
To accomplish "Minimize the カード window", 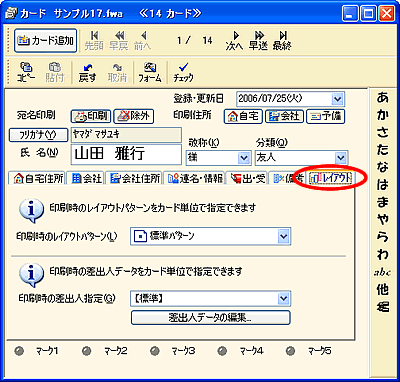I will pyautogui.click(x=350, y=14).
